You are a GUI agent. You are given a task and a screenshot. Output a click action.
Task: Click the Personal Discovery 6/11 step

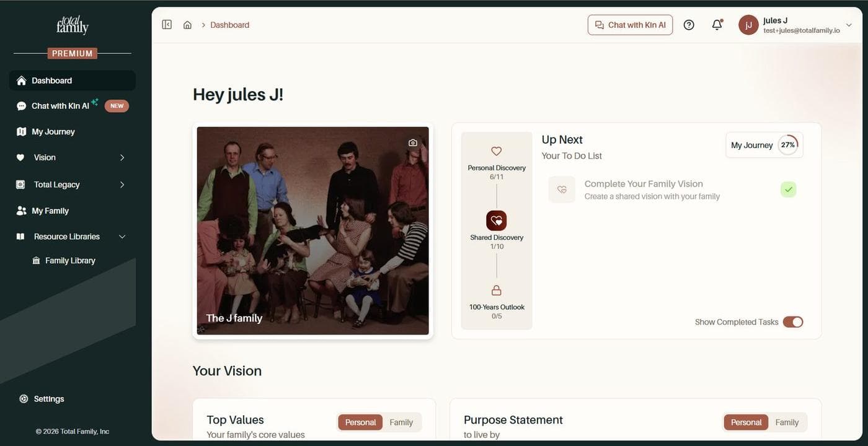(x=497, y=163)
